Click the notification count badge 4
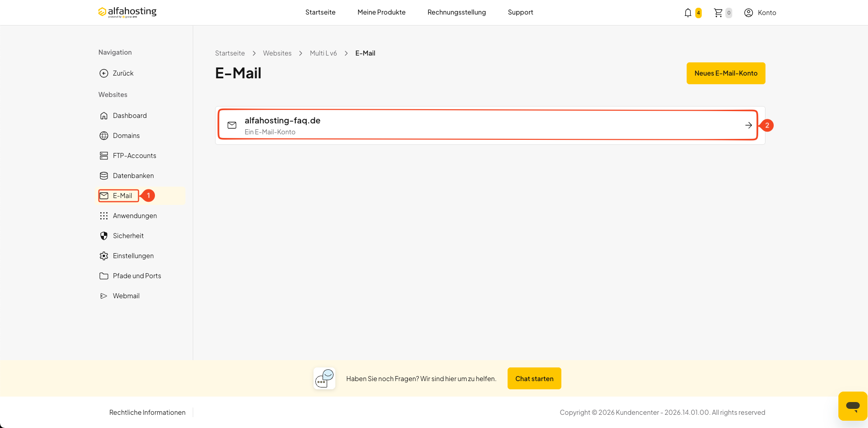Viewport: 868px width, 428px height. click(x=698, y=13)
